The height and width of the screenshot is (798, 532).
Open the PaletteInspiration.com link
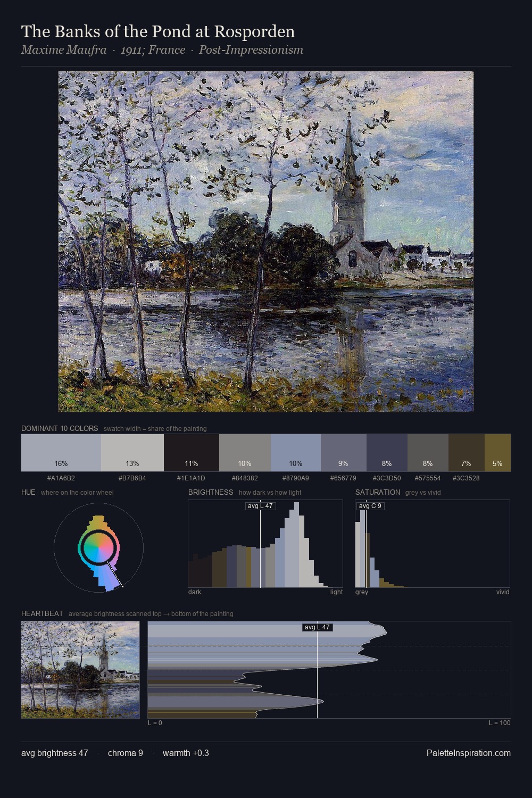pyautogui.click(x=469, y=753)
